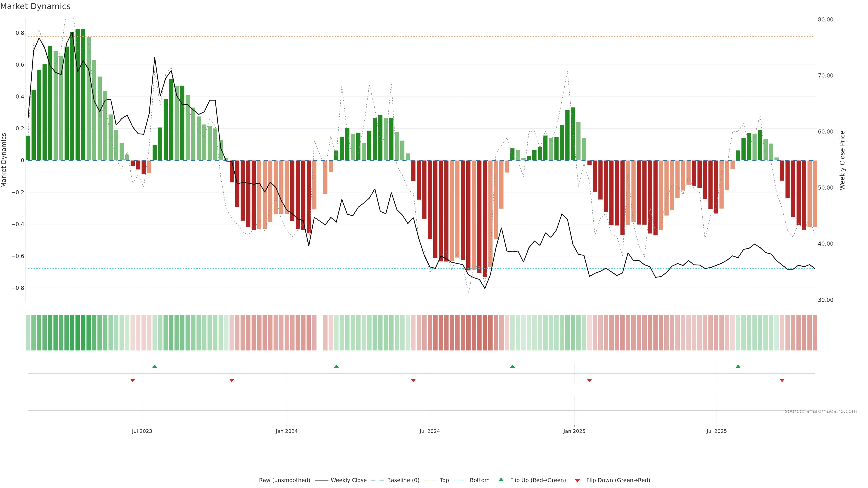Click the Market Dynamics chart title

pyautogui.click(x=35, y=6)
